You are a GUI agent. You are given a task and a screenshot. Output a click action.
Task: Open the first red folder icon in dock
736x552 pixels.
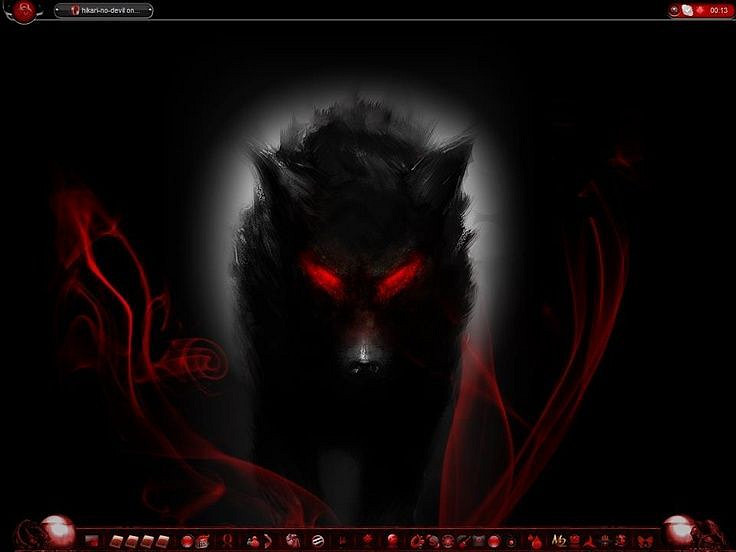pyautogui.click(x=116, y=541)
